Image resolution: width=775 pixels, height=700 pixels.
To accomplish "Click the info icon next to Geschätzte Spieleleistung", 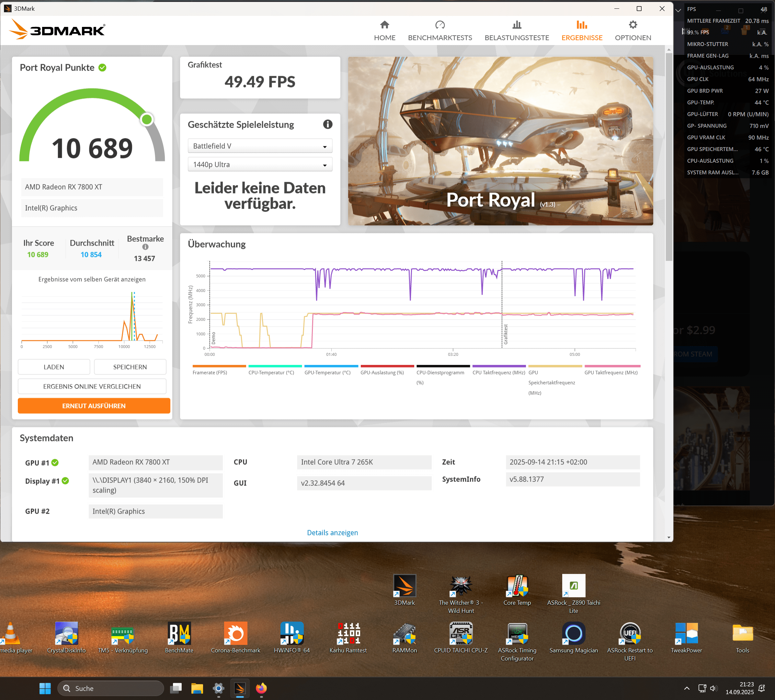I will (x=327, y=124).
